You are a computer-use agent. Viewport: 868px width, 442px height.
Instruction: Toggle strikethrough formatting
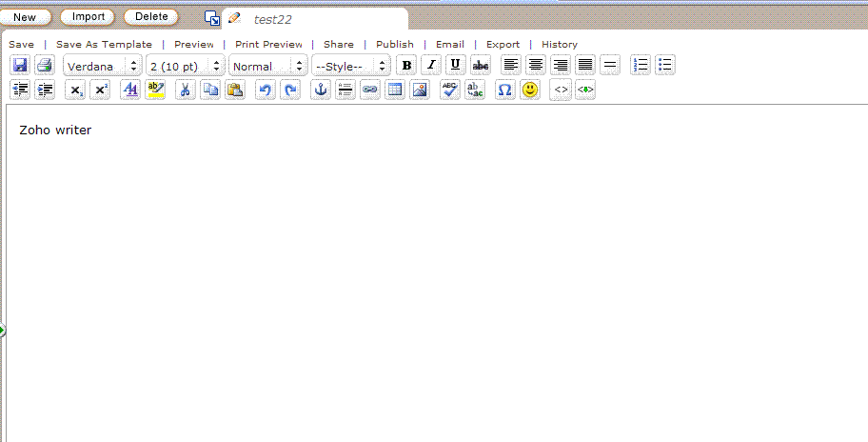pos(481,66)
